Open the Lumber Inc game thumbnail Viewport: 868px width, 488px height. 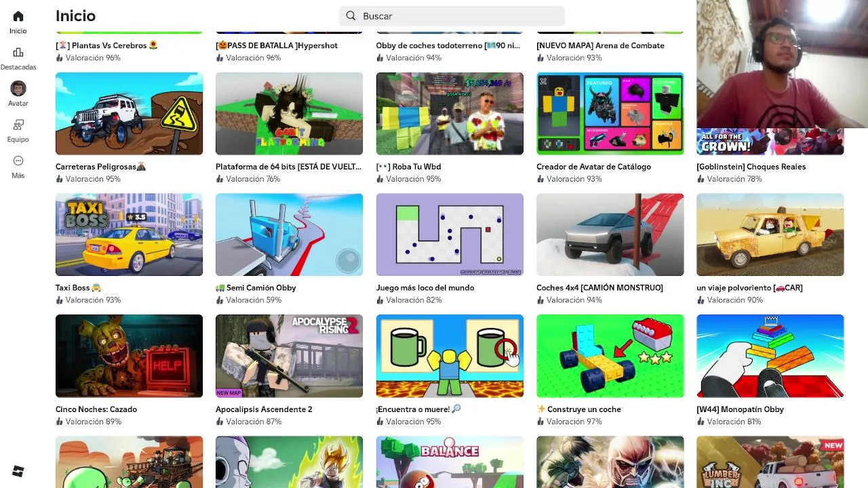tap(770, 462)
